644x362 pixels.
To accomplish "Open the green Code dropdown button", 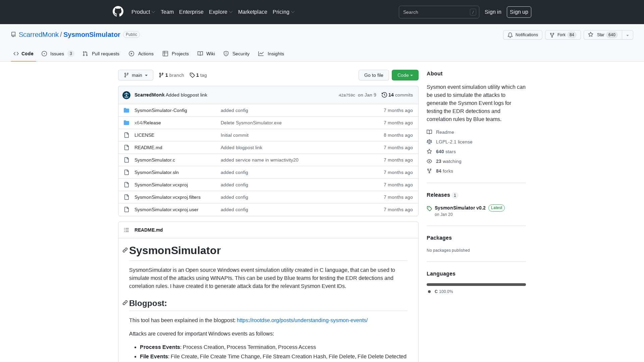I will (405, 75).
